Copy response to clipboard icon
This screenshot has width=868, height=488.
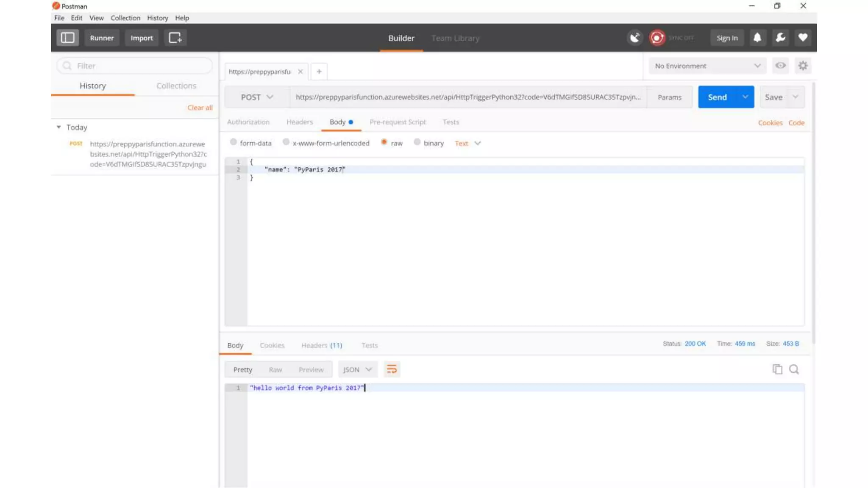click(777, 369)
